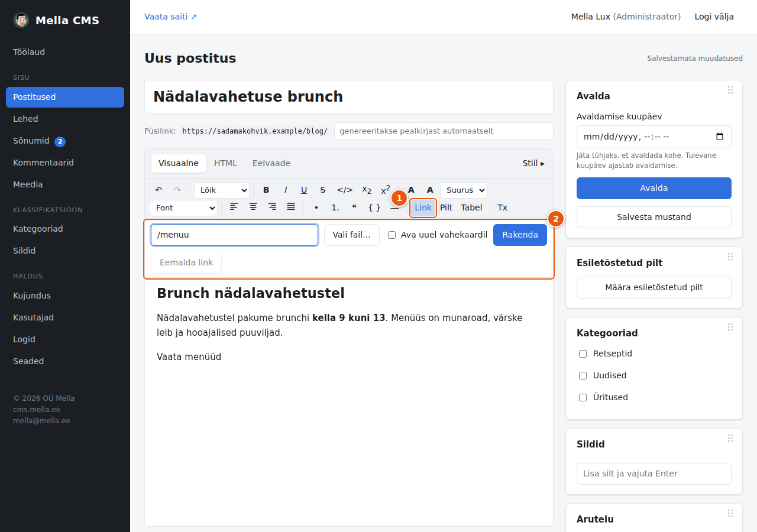
Task: Open the Font family dropdown
Action: tap(183, 208)
